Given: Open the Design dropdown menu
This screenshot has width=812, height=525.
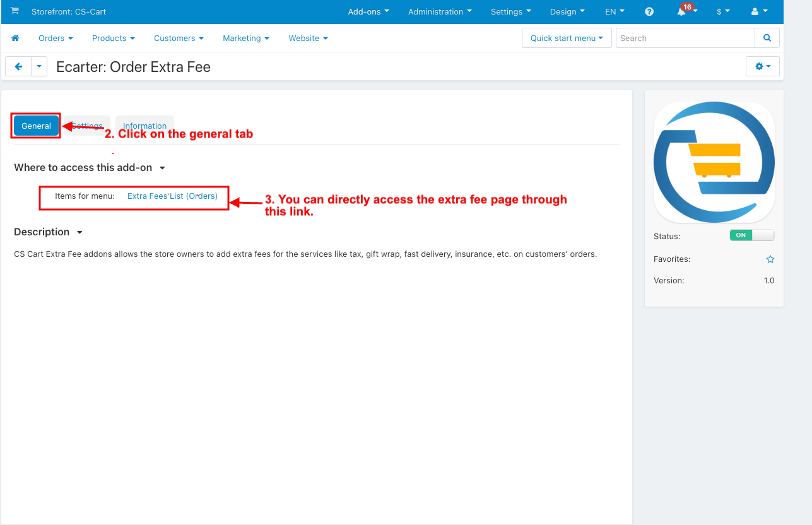Looking at the screenshot, I should [567, 12].
